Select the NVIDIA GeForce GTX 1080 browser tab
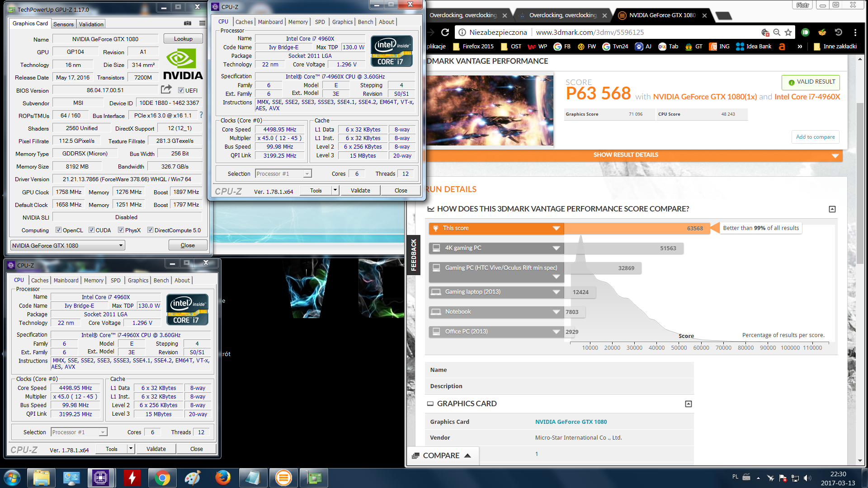868x488 pixels. click(662, 15)
